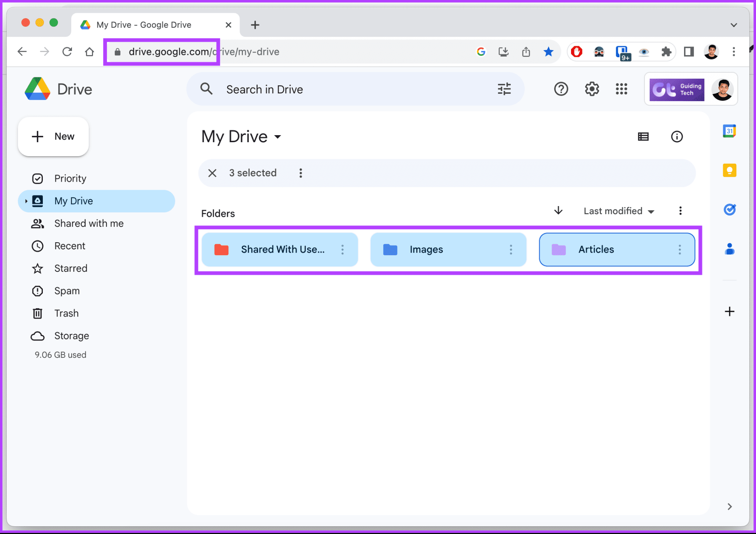The height and width of the screenshot is (534, 756).
Task: Open the Drive help menu
Action: tap(561, 89)
